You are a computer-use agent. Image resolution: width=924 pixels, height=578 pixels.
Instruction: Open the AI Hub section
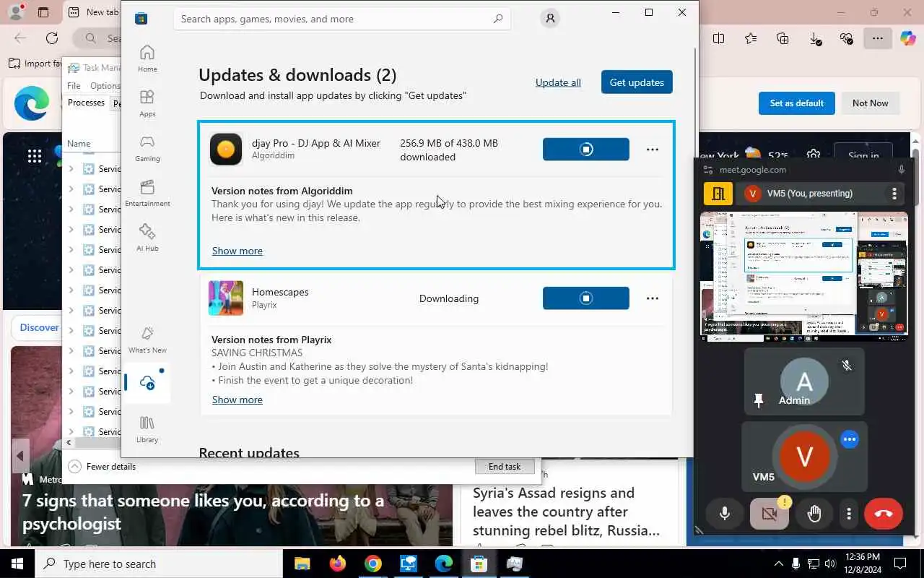point(147,238)
